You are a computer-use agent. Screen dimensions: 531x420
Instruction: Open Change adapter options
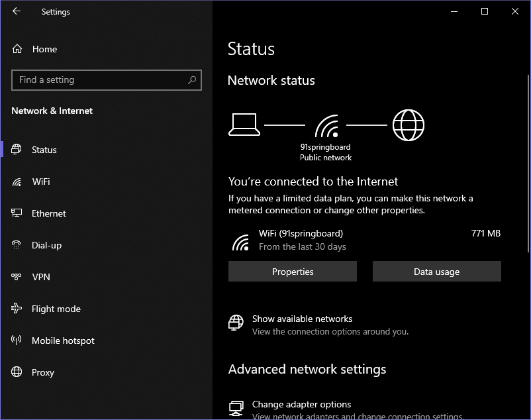pyautogui.click(x=301, y=404)
